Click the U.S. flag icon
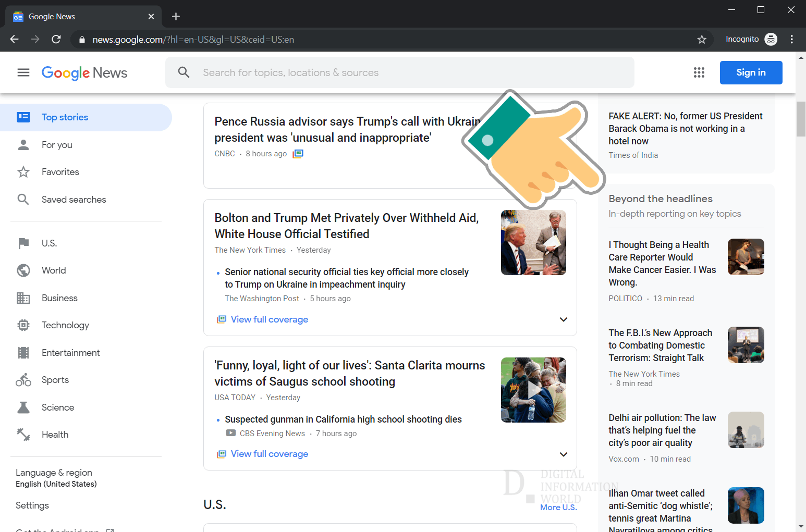This screenshot has width=806, height=532. click(x=23, y=243)
